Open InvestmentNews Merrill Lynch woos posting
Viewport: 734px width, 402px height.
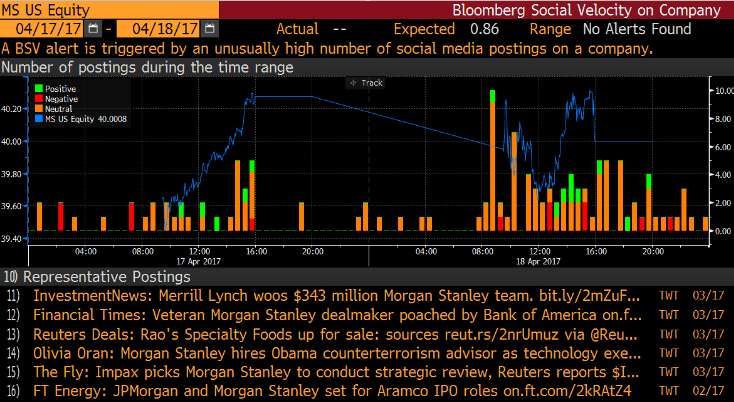coord(336,296)
